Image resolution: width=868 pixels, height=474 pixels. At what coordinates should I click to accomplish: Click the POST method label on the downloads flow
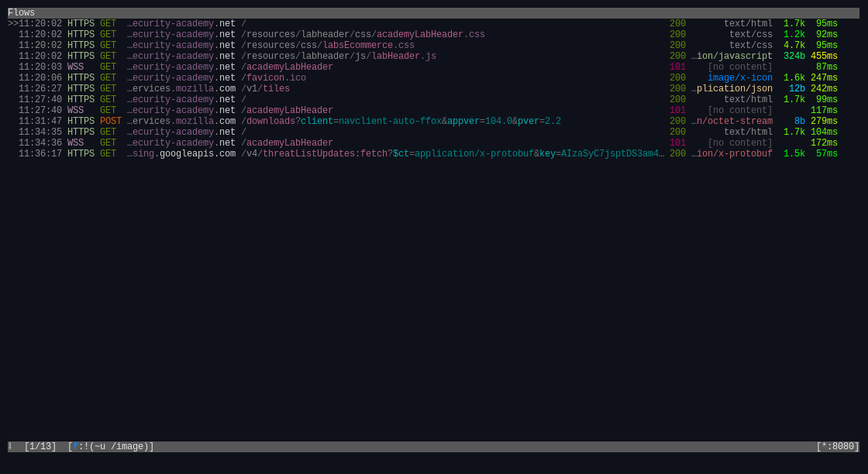click(110, 121)
